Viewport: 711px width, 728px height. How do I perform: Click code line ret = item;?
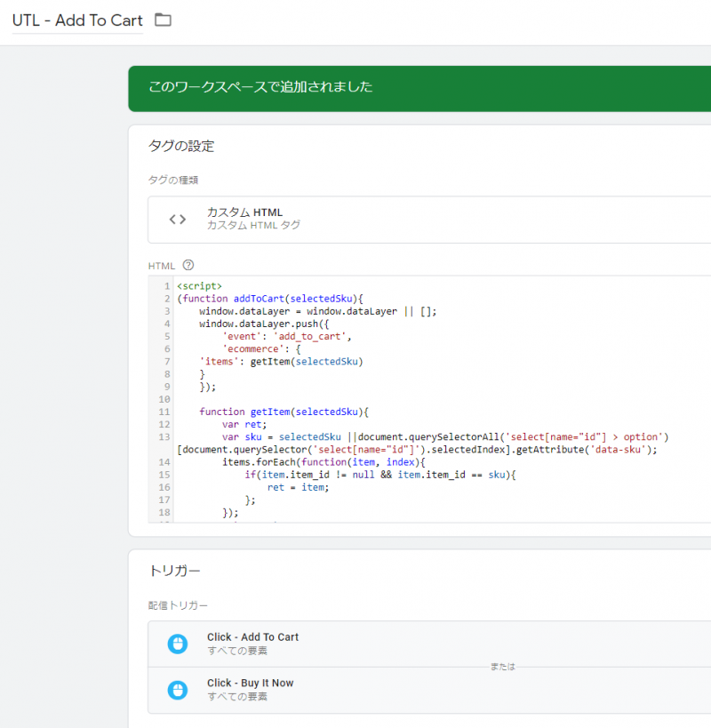(x=298, y=487)
